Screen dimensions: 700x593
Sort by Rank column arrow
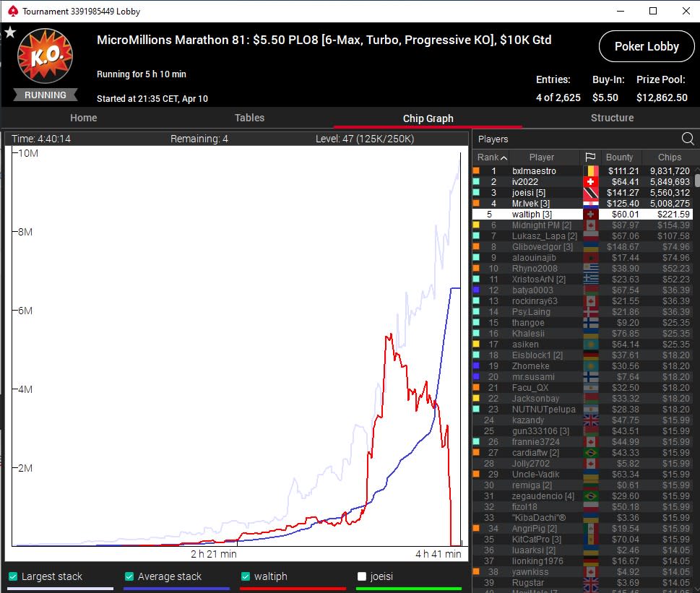click(504, 157)
